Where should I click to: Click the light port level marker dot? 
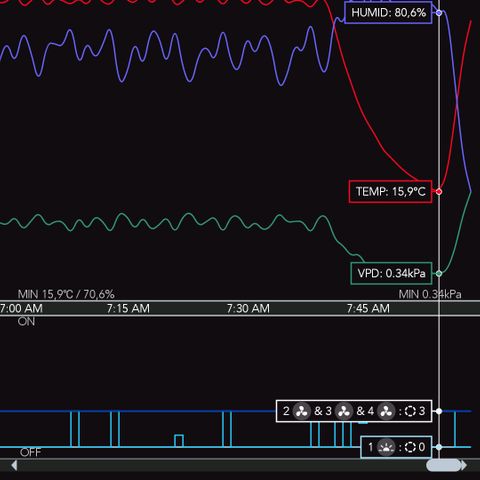(x=439, y=447)
